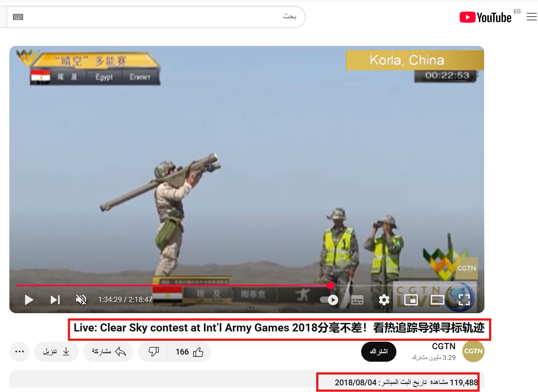Skip to the next video
Screen dimensions: 538x392
click(55, 300)
